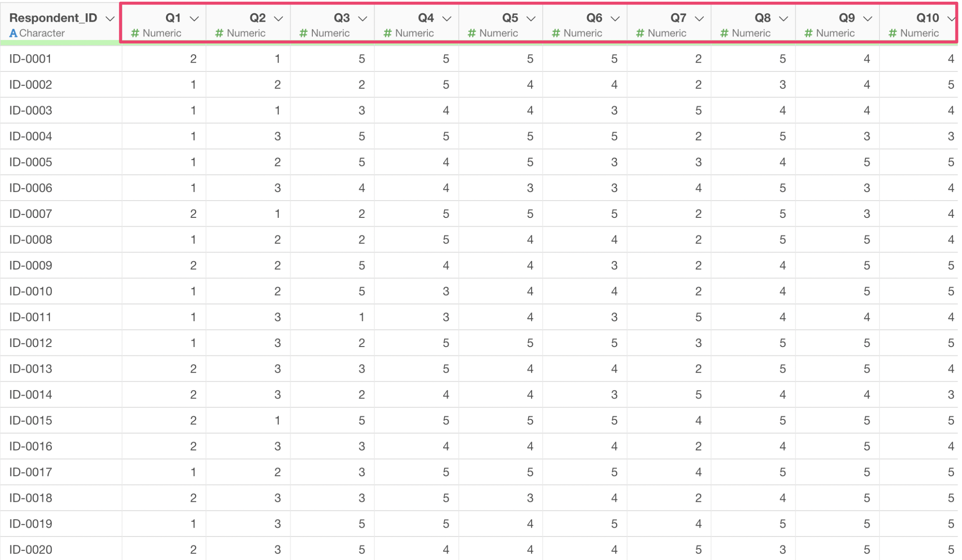Viewport: 962px width, 560px height.
Task: Click the Character type icon under Respondent_ID
Action: [x=13, y=33]
